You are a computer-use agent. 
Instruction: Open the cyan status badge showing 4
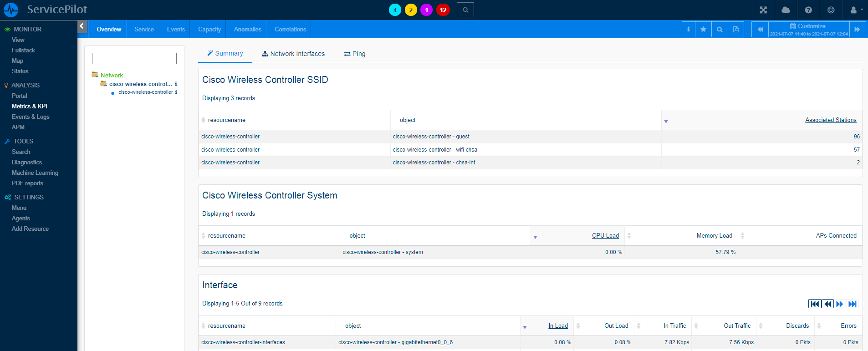[395, 10]
